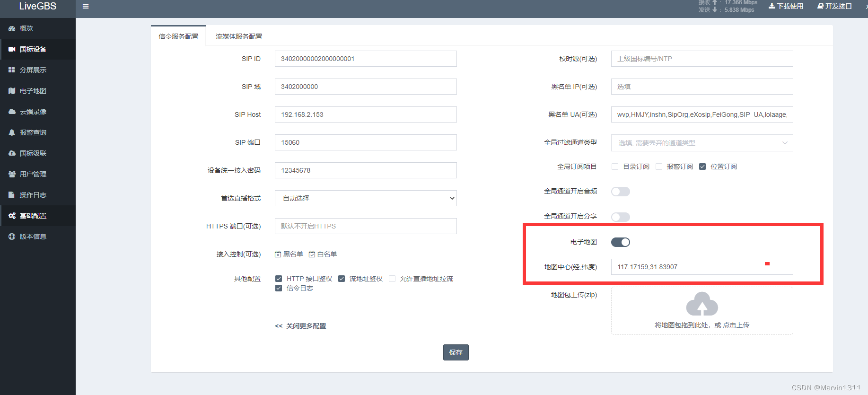Open 报警查询 menu item
Image resolution: width=868 pixels, height=395 pixels.
coord(38,132)
